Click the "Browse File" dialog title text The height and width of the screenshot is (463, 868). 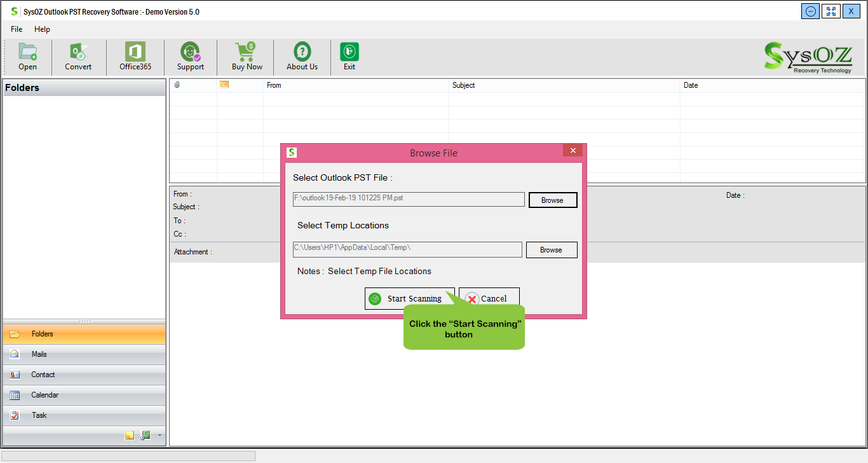coord(433,153)
